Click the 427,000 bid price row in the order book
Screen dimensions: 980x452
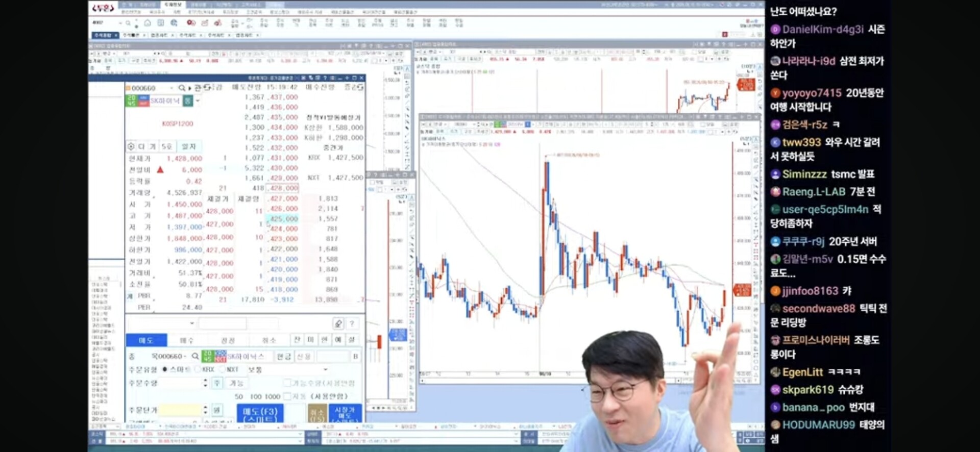tap(284, 198)
